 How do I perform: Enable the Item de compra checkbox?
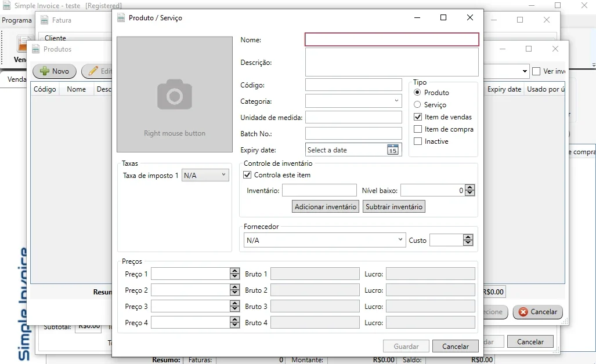pos(418,129)
